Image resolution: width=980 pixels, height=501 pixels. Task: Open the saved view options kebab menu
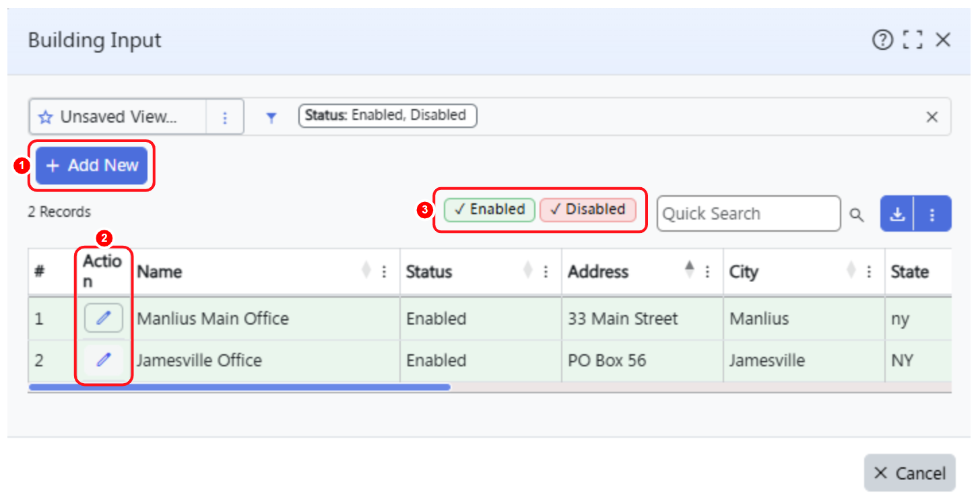pyautogui.click(x=225, y=118)
